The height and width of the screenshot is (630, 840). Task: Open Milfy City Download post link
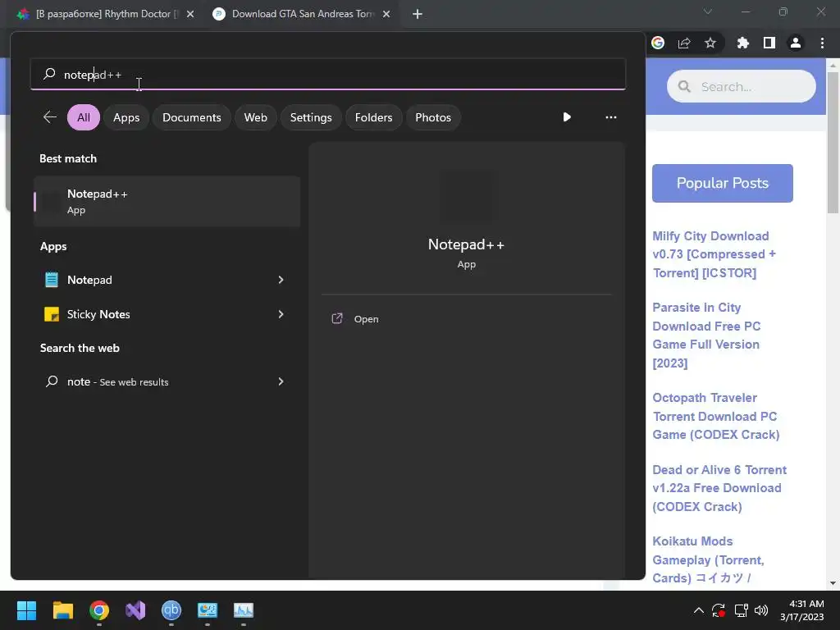tap(714, 254)
